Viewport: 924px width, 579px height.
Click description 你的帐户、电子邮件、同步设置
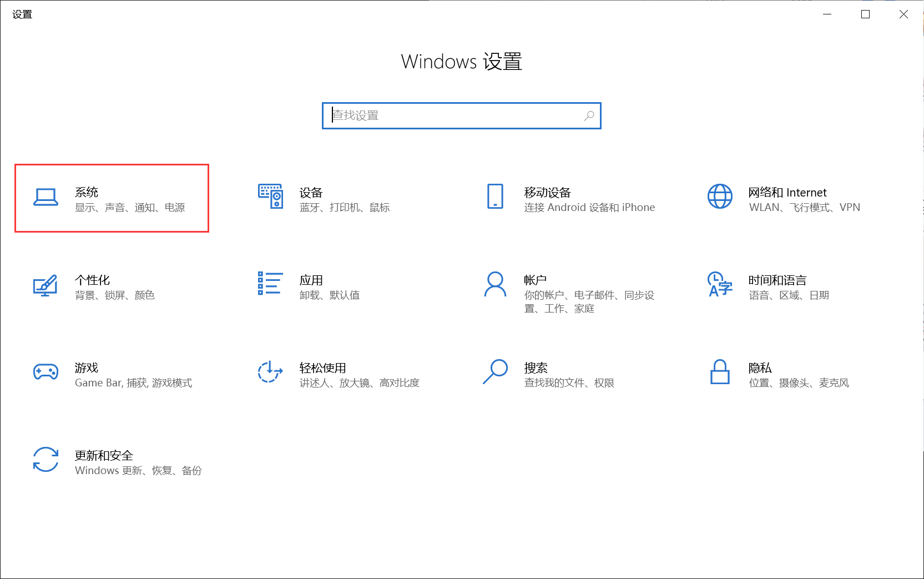pos(589,302)
